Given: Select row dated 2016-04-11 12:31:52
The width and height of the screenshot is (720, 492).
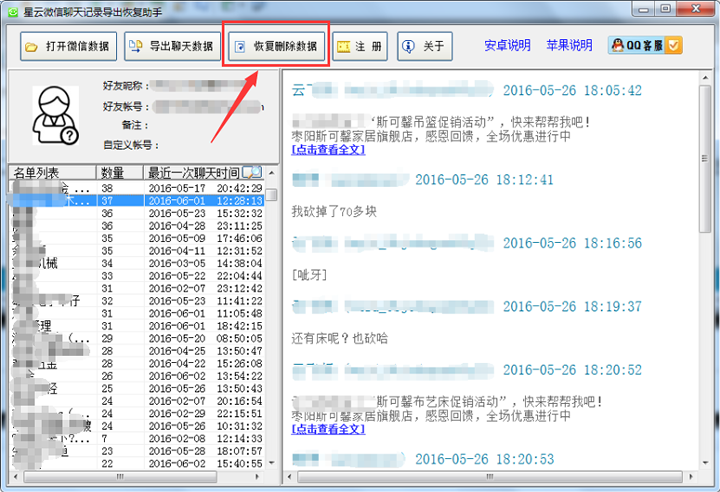Looking at the screenshot, I should click(137, 251).
